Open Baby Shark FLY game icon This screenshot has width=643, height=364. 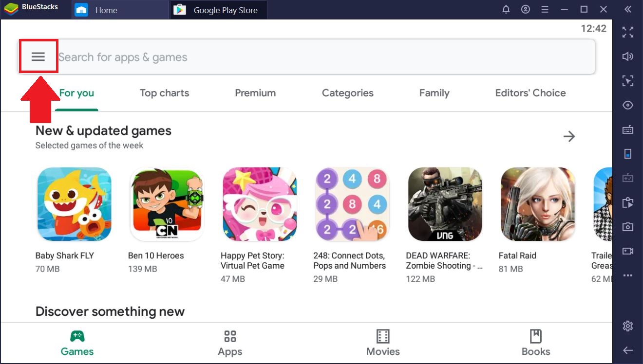[75, 204]
